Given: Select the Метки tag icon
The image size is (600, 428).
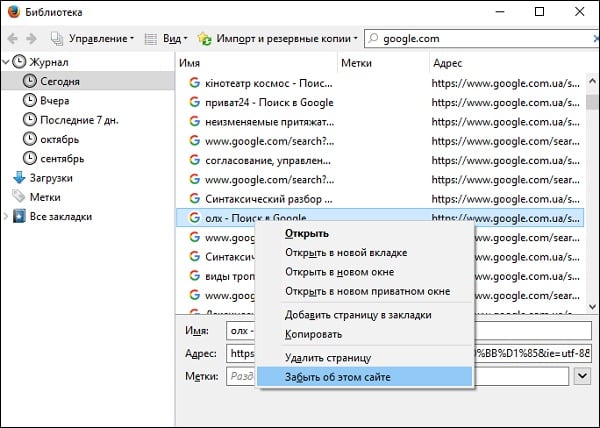Looking at the screenshot, I should pyautogui.click(x=19, y=197).
